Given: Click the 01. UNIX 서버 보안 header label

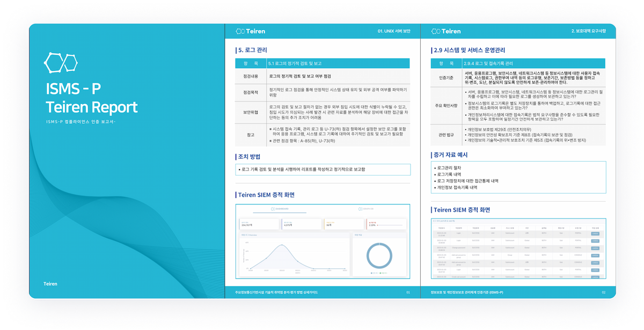Looking at the screenshot, I should [394, 31].
